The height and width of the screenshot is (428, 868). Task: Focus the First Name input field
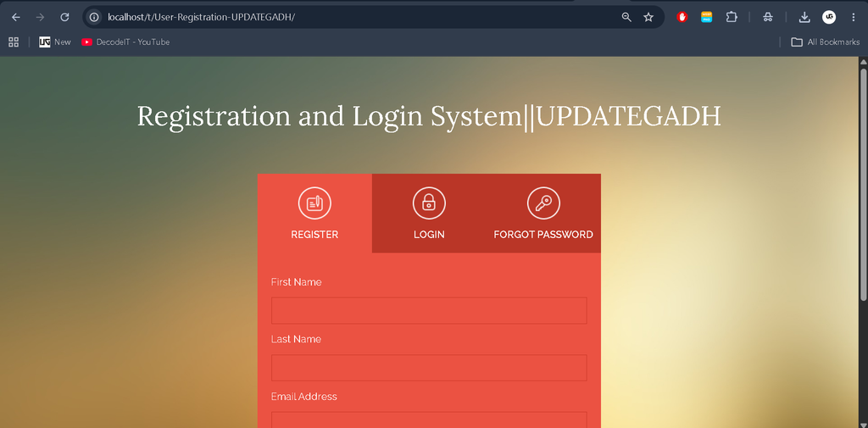(429, 311)
